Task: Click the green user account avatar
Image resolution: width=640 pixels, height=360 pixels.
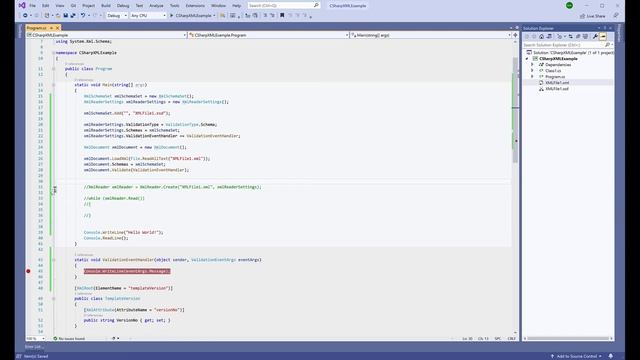Action: click(569, 5)
